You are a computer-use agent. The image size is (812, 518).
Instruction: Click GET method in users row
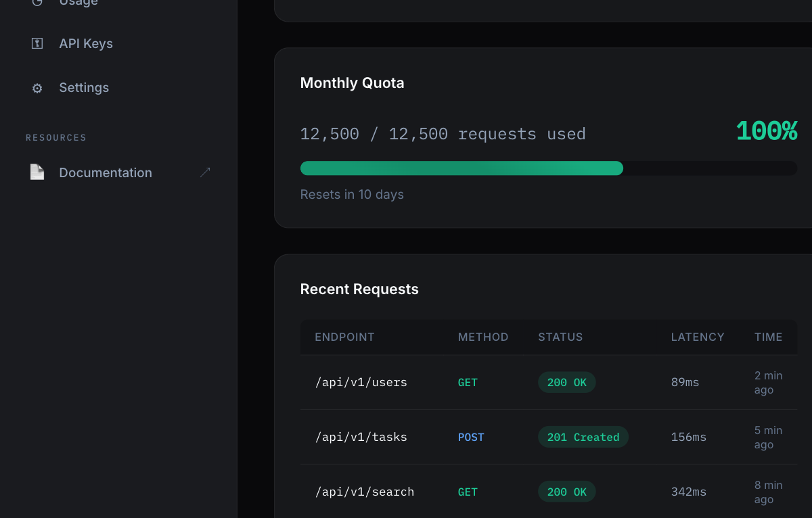pos(468,383)
